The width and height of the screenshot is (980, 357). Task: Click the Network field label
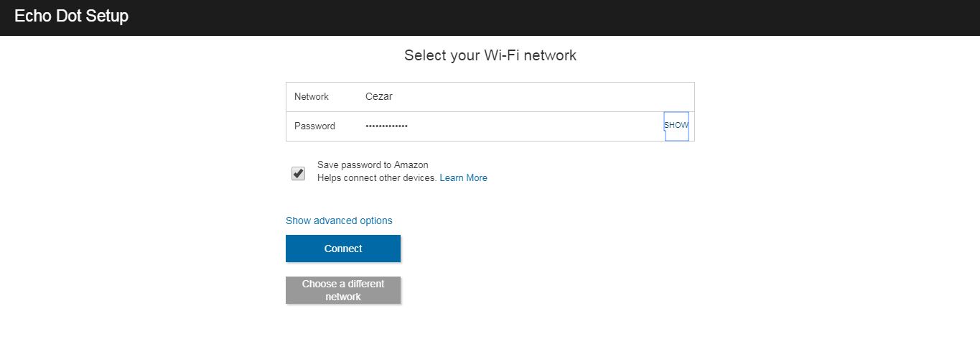pos(312,97)
